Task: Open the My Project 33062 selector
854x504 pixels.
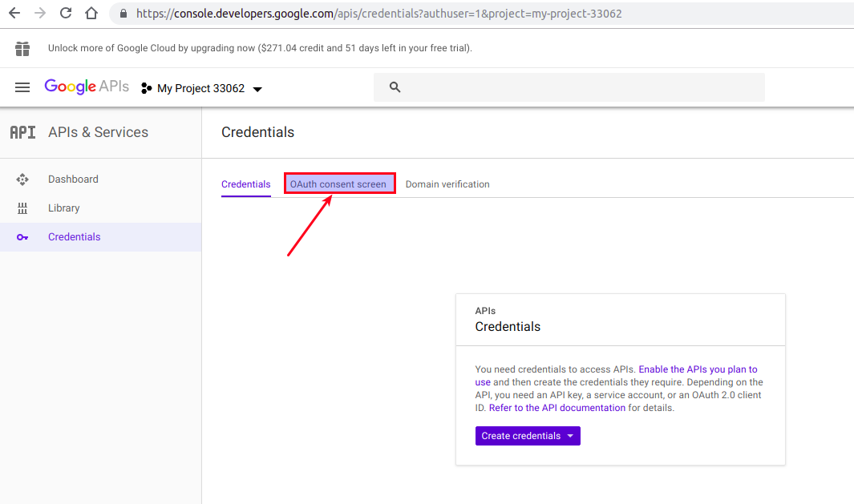Action: coord(201,88)
